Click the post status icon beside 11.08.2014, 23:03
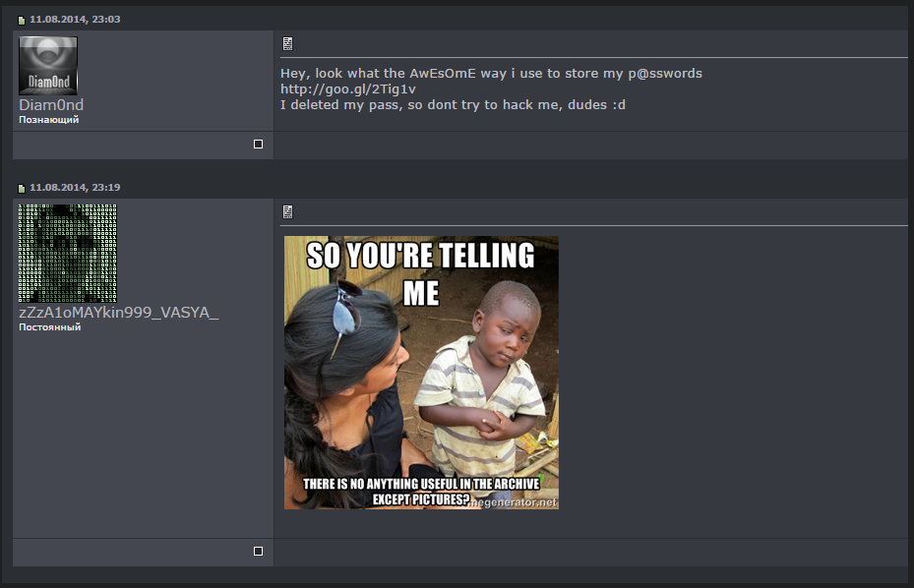The width and height of the screenshot is (914, 588). [x=22, y=21]
